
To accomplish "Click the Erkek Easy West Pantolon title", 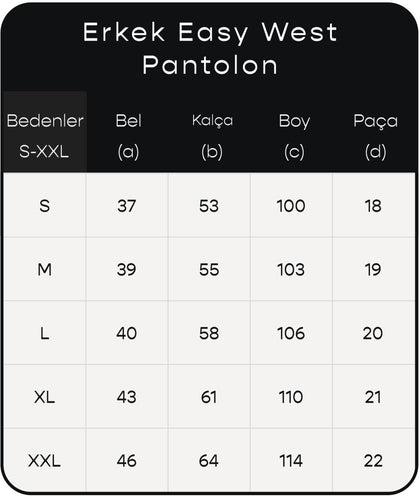I will coord(210,48).
